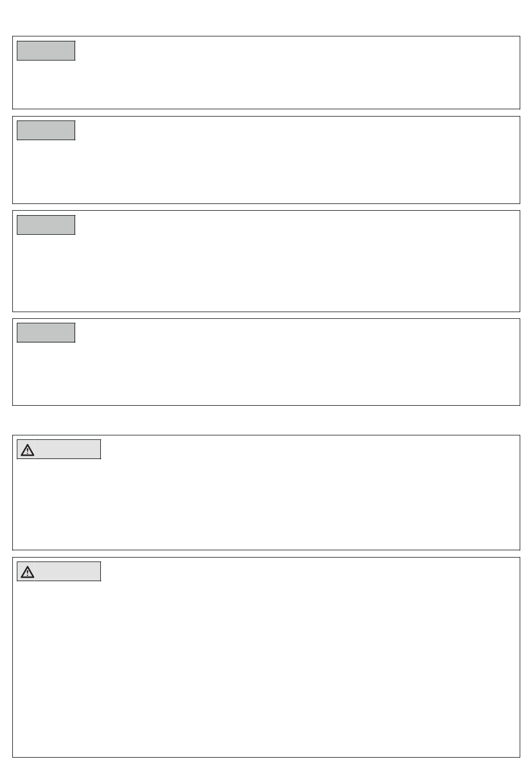
Task: Click the white gap between fourth box and first warning box
Action: [x=266, y=420]
